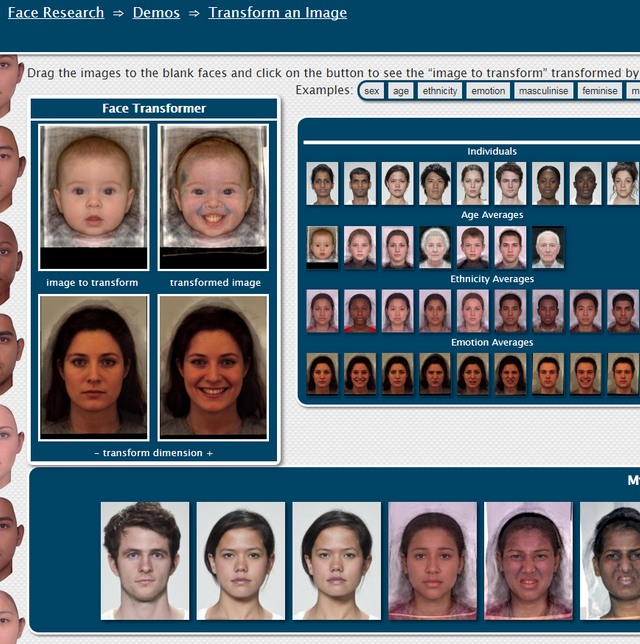Viewport: 640px width, 644px height.
Task: Click the 'Ethnicity Averages' section heading
Action: (x=492, y=279)
